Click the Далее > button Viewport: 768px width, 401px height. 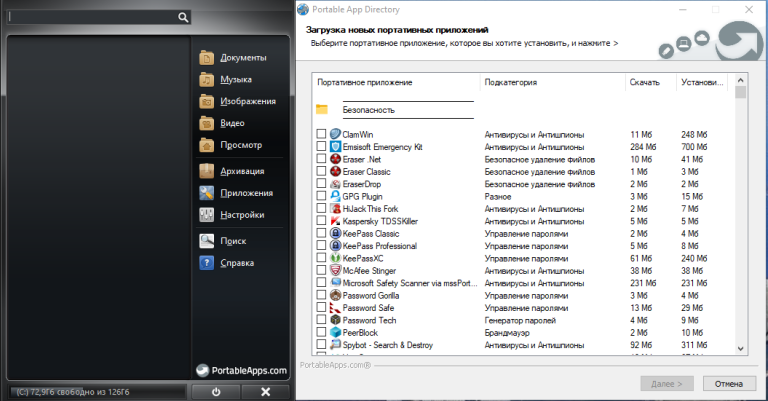(667, 383)
